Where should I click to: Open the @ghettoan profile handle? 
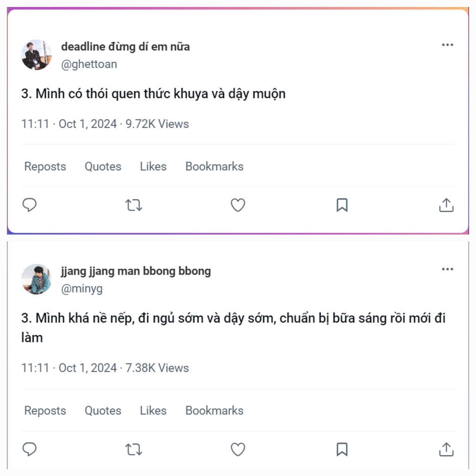click(x=89, y=64)
